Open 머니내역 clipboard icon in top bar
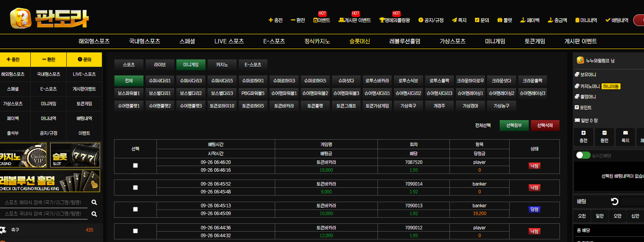This screenshot has width=644, height=242. pos(577,20)
